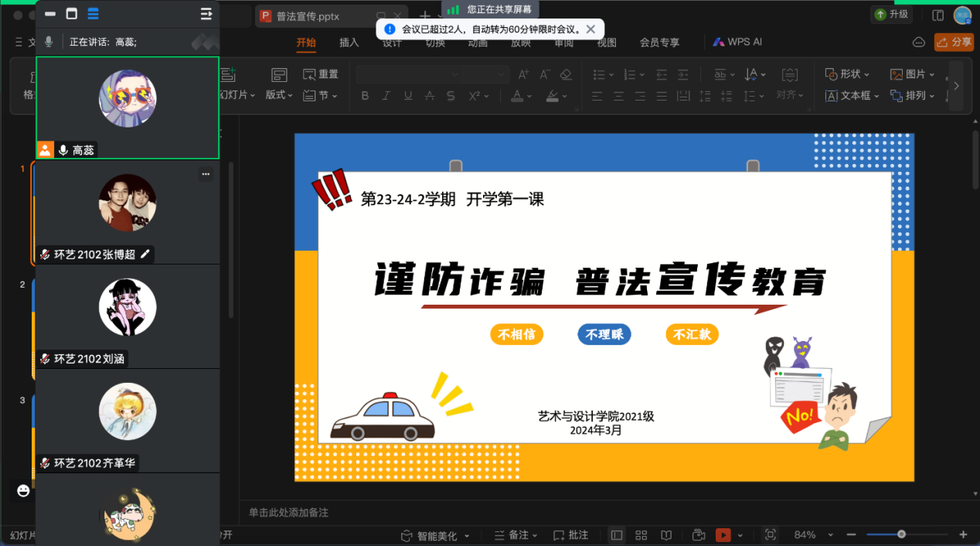Image resolution: width=980 pixels, height=546 pixels.
Task: Click the zoom slider handle
Action: click(901, 534)
